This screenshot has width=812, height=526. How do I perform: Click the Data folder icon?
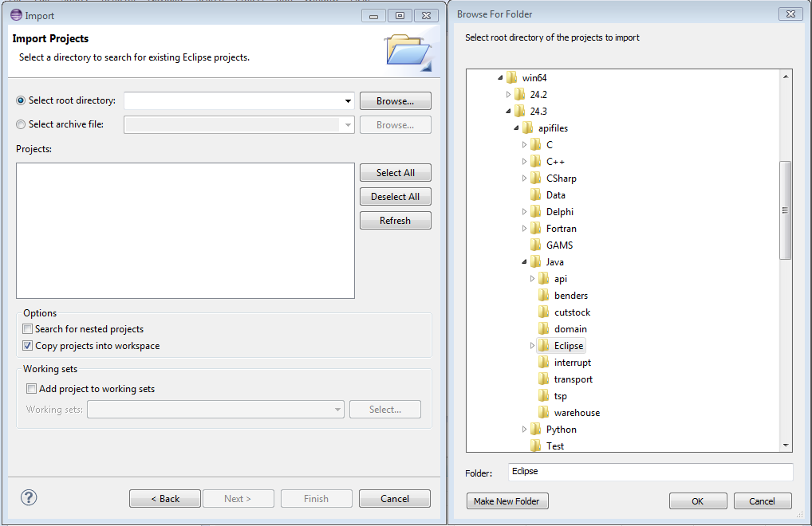pyautogui.click(x=536, y=195)
